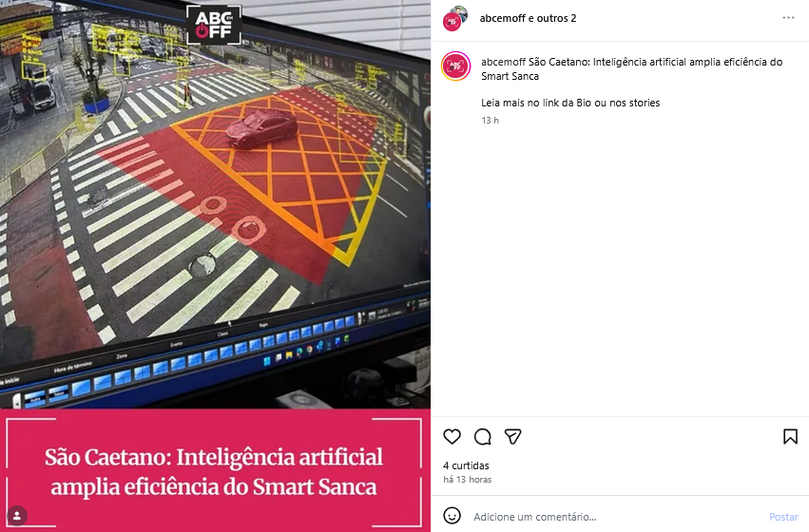
Task: Open the three-dot more options menu
Action: coord(788,18)
